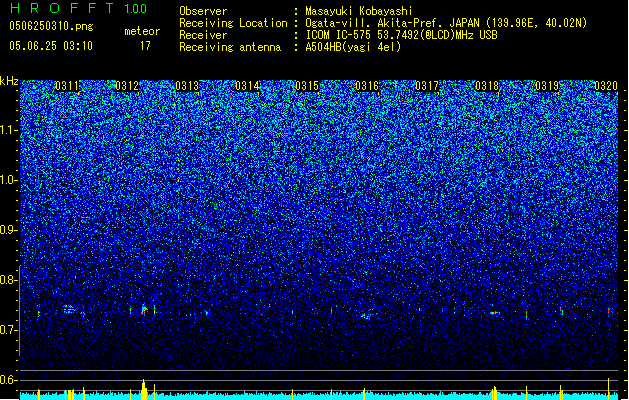Click the Receiving Location value text
Screen dimensions: 629x400
click(x=446, y=23)
